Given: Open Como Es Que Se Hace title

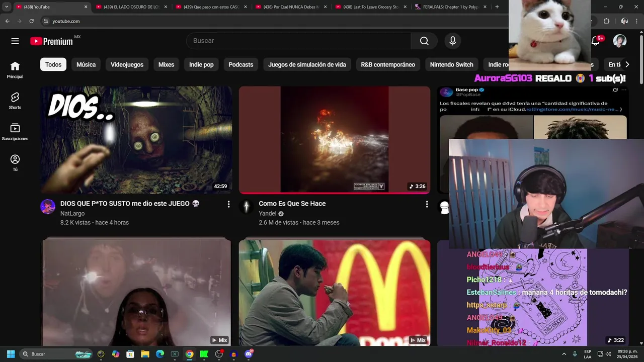Looking at the screenshot, I should [x=292, y=204].
